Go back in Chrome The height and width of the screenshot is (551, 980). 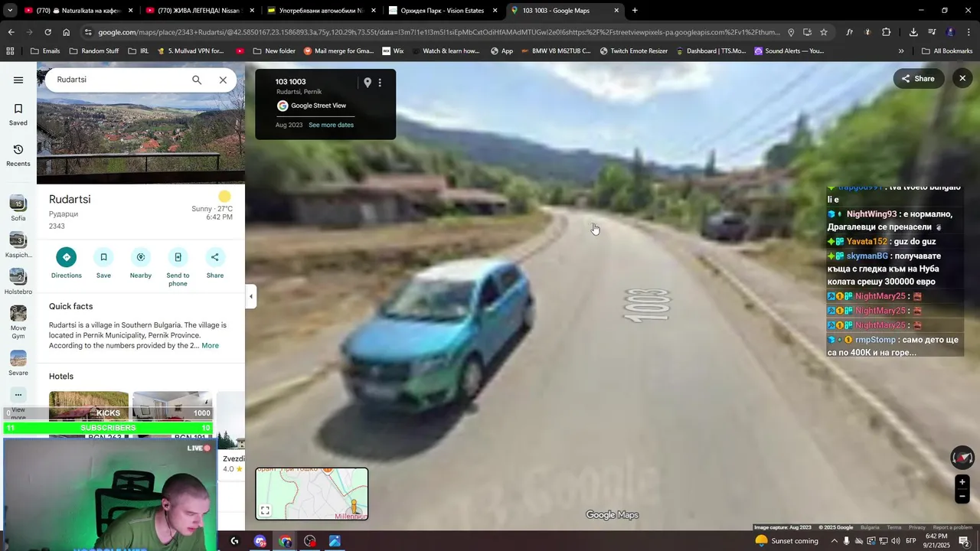11,32
